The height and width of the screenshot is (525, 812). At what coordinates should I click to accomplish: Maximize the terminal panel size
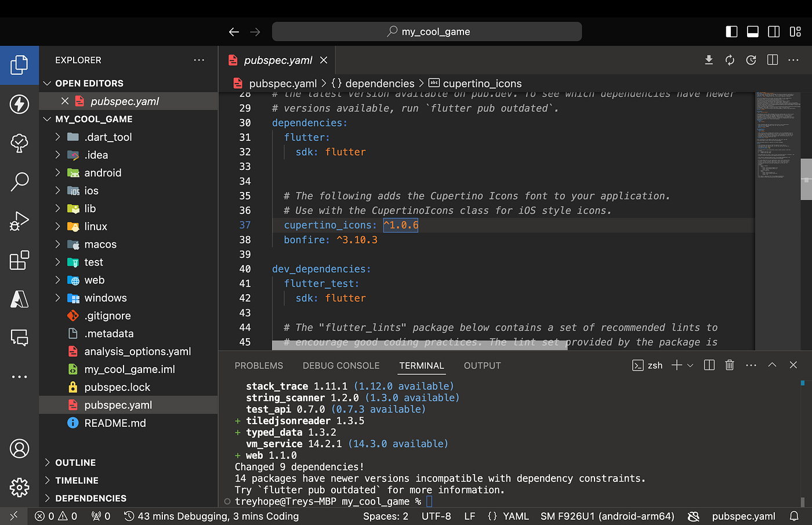click(x=772, y=365)
